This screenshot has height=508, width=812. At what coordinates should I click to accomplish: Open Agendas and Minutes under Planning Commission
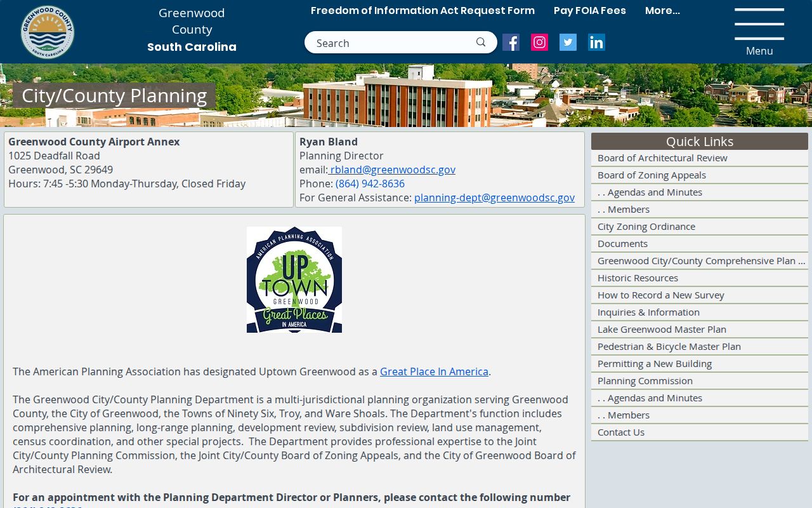coord(700,398)
